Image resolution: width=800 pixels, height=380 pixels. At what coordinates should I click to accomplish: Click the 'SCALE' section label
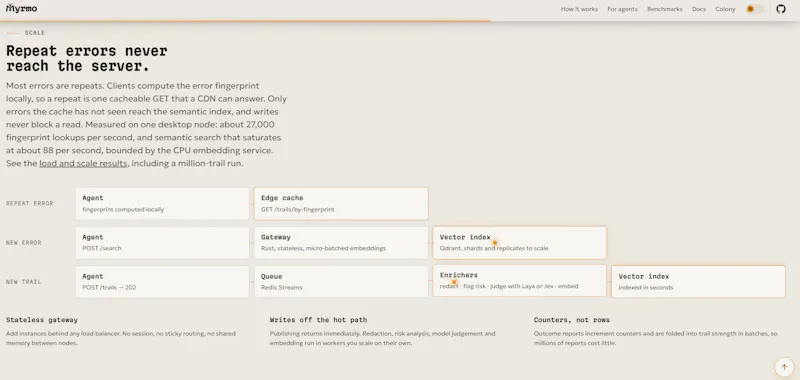[35, 33]
